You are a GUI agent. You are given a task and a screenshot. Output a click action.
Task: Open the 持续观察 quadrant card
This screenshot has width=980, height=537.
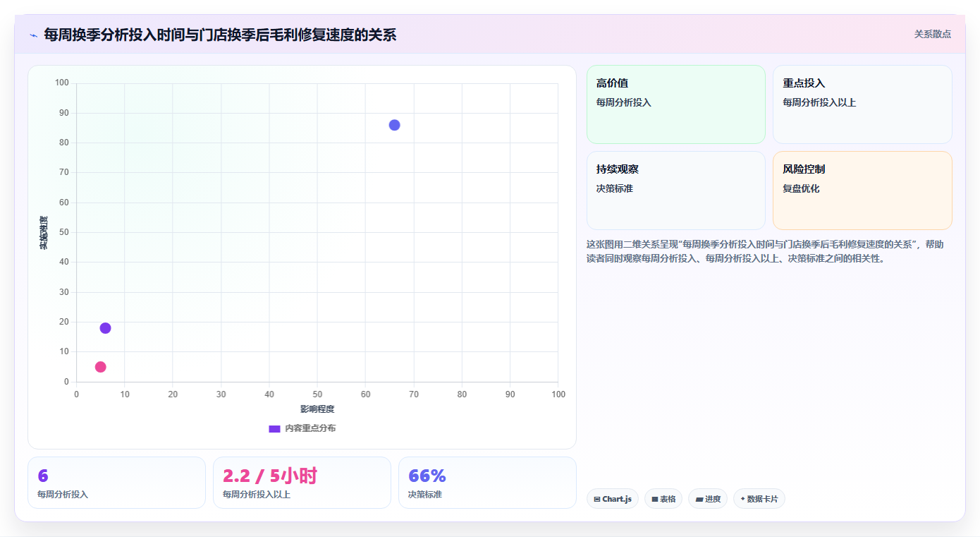coord(675,191)
